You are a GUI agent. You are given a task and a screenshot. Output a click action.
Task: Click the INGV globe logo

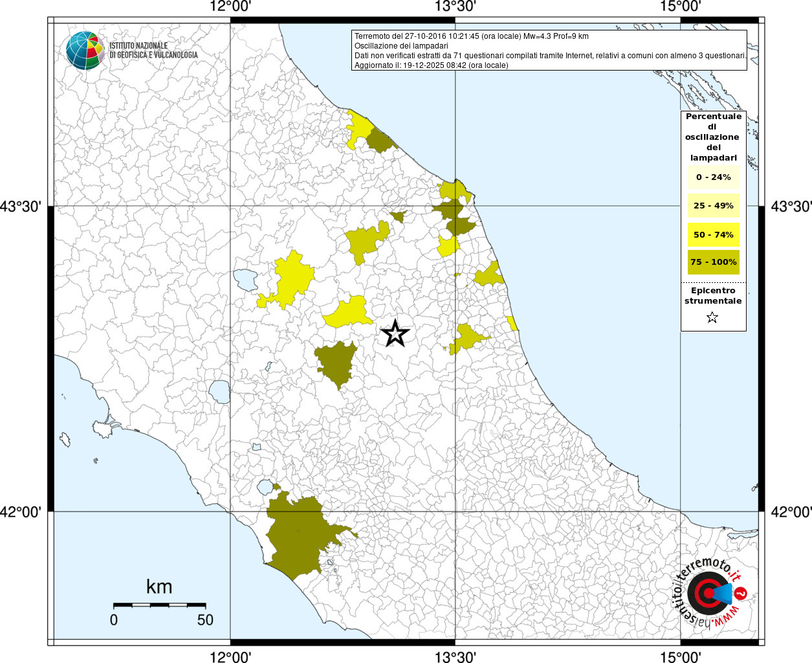(85, 51)
